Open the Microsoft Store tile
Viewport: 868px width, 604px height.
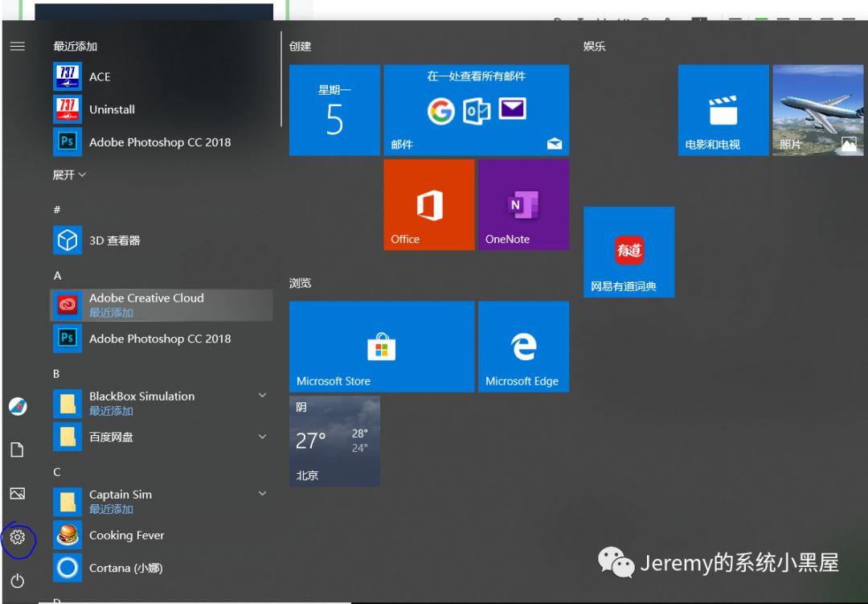click(382, 347)
